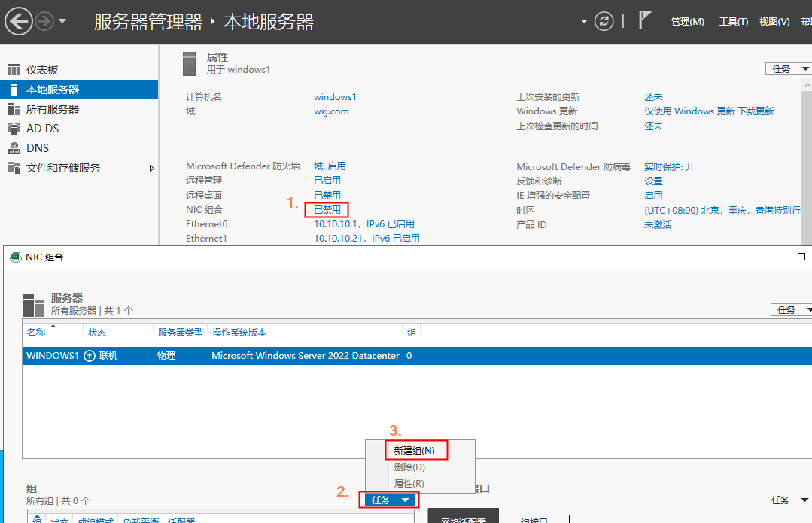Select the Dashboard icon in sidebar
The image size is (812, 523).
tap(14, 70)
